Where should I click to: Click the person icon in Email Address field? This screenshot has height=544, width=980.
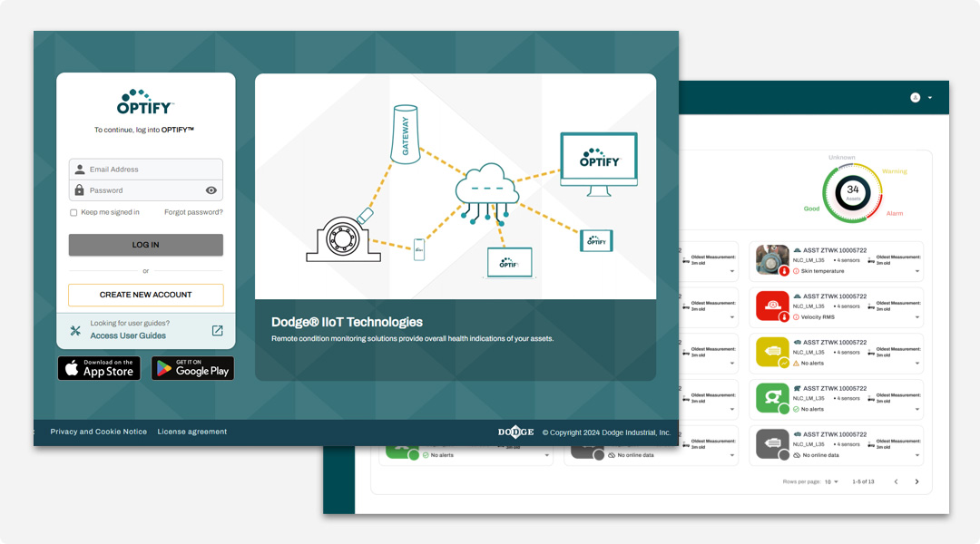coord(79,170)
